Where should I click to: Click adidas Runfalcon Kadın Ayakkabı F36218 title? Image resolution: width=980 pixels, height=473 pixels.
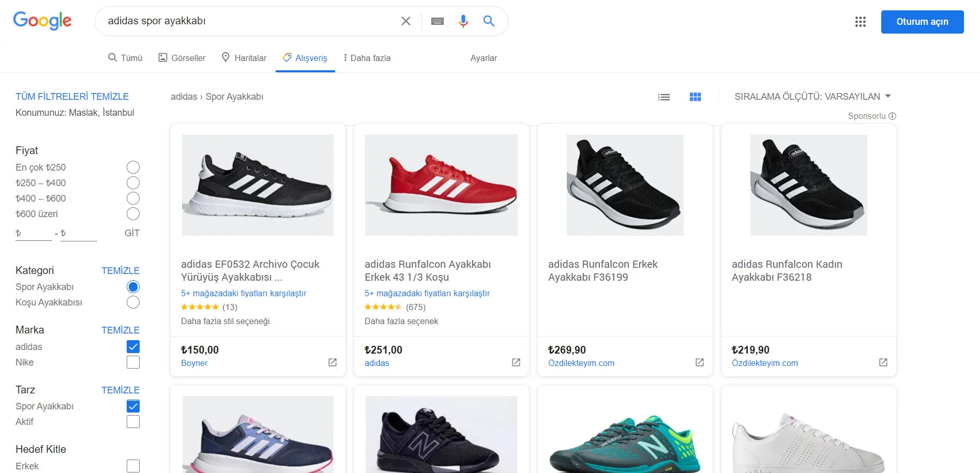click(787, 271)
